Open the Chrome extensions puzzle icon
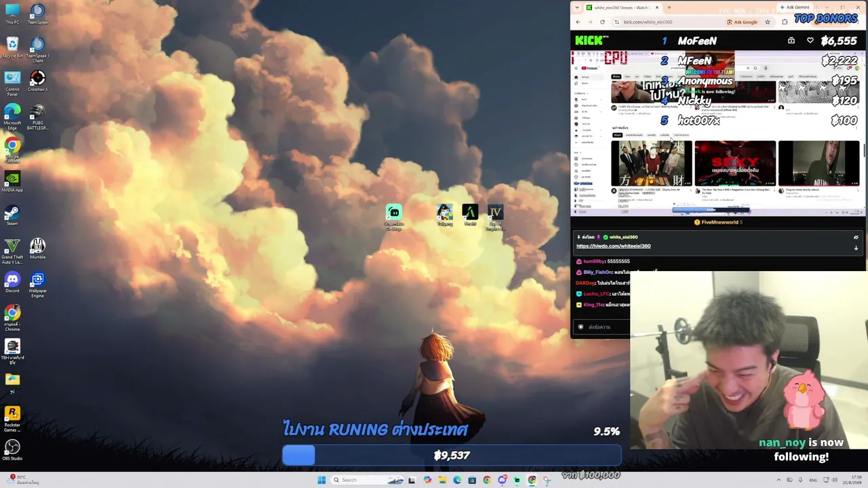868x488 pixels. coord(785,22)
